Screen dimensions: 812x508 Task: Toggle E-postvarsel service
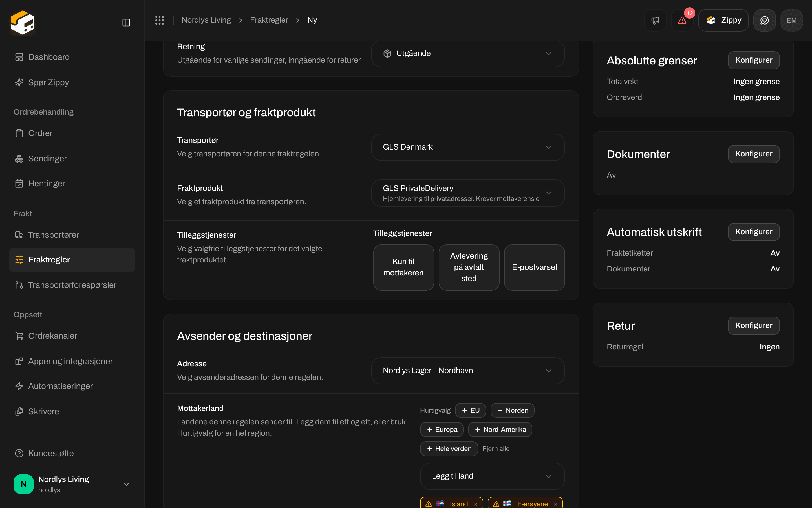534,268
